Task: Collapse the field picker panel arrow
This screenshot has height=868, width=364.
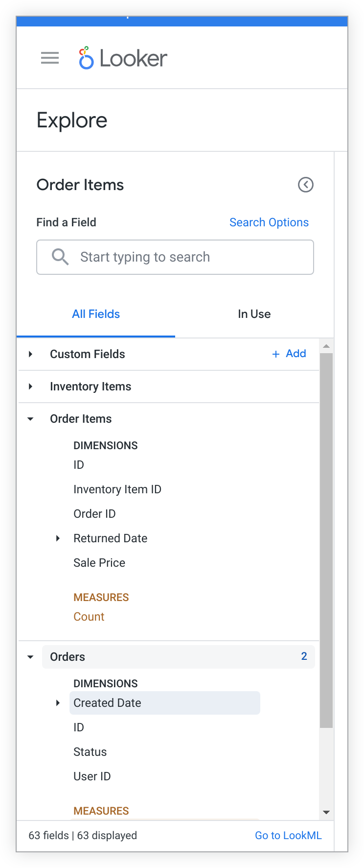Action: point(306,185)
